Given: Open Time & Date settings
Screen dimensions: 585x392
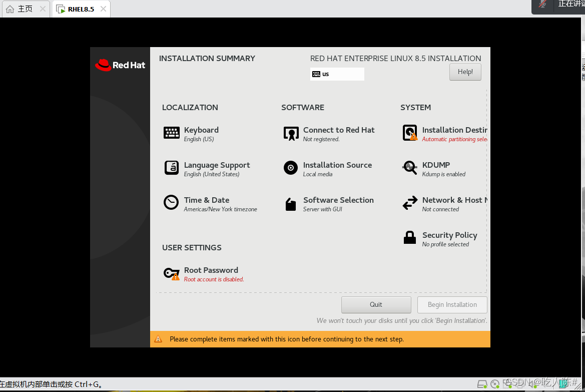Looking at the screenshot, I should click(207, 200).
